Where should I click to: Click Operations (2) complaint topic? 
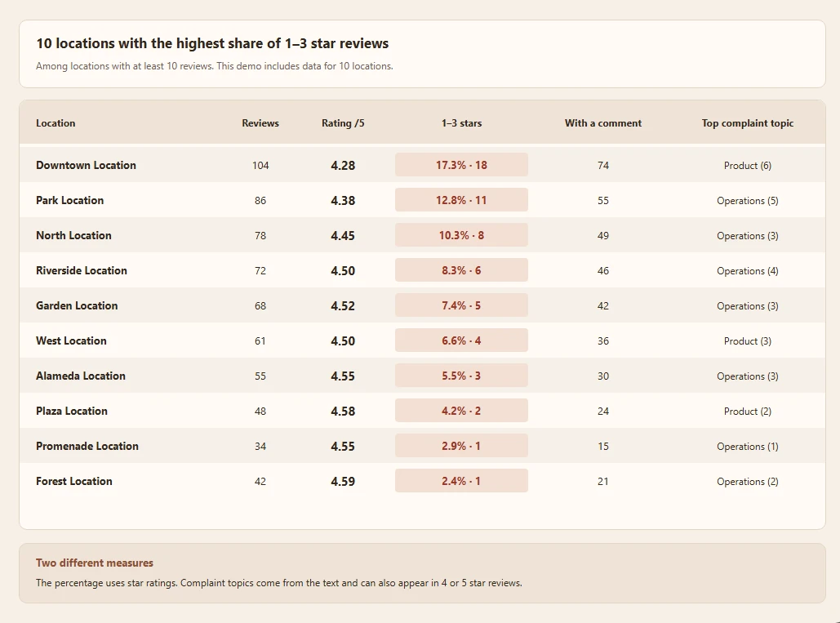[x=747, y=481]
